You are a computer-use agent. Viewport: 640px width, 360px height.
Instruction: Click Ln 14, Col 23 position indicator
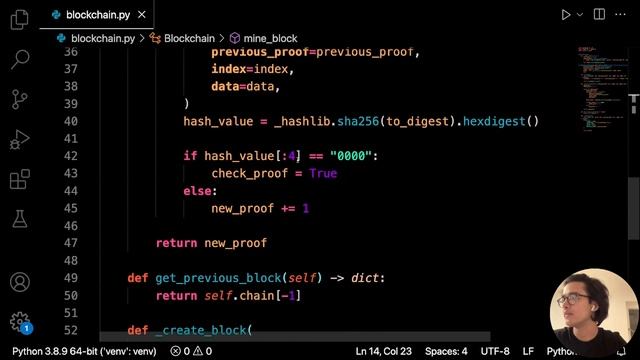tap(383, 351)
